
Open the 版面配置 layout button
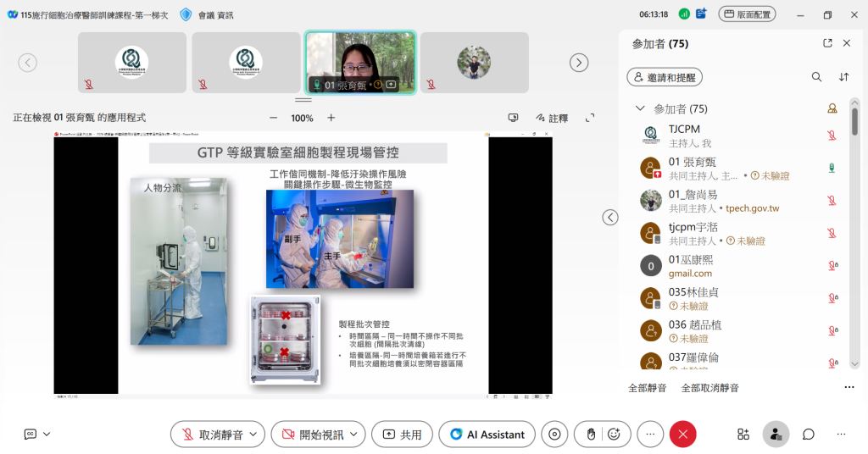click(x=747, y=14)
